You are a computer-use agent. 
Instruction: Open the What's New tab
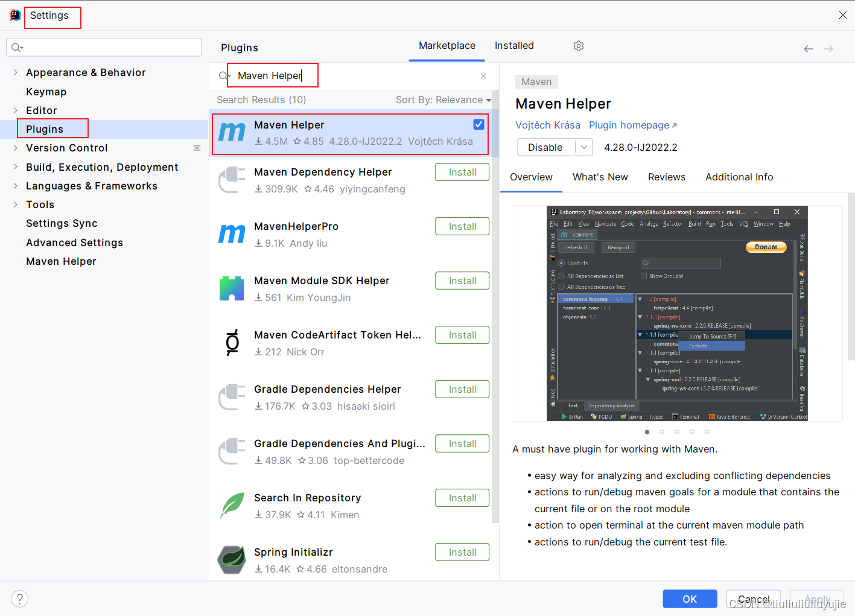point(600,177)
